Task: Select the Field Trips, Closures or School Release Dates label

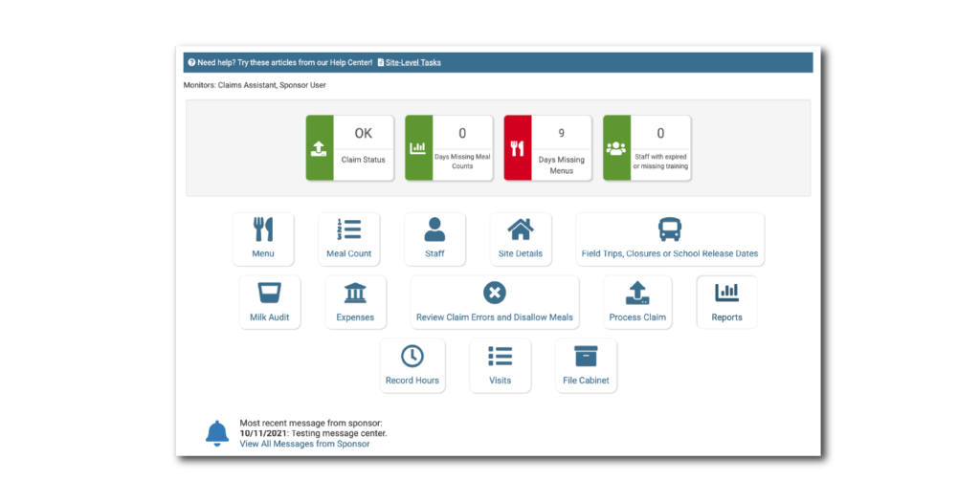Action: 669,253
